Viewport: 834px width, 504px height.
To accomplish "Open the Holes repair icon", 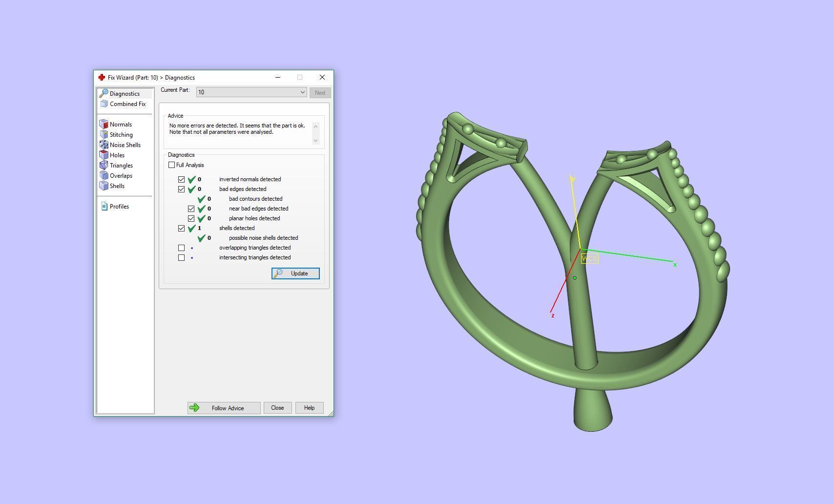I will (x=104, y=155).
